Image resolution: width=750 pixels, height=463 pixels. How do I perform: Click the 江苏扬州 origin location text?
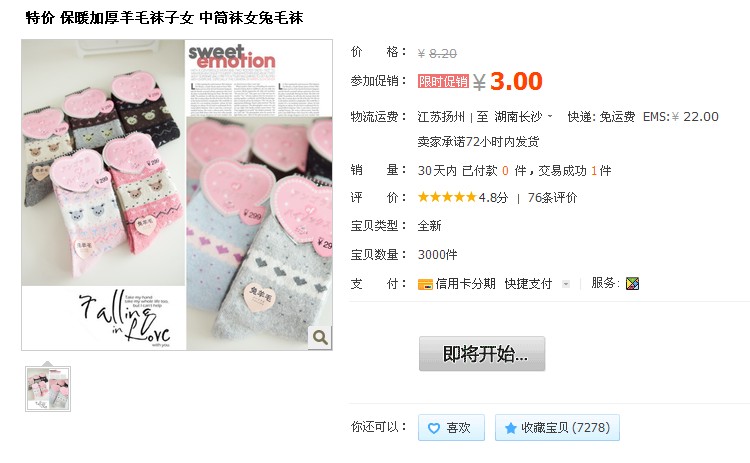coord(441,117)
